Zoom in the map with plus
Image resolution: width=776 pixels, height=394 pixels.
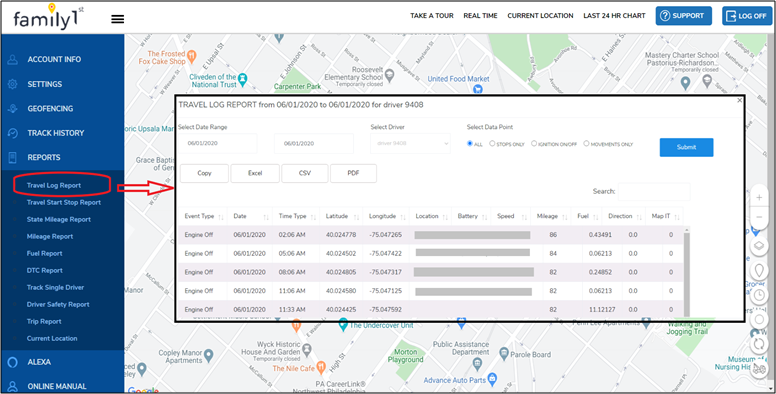(759, 197)
